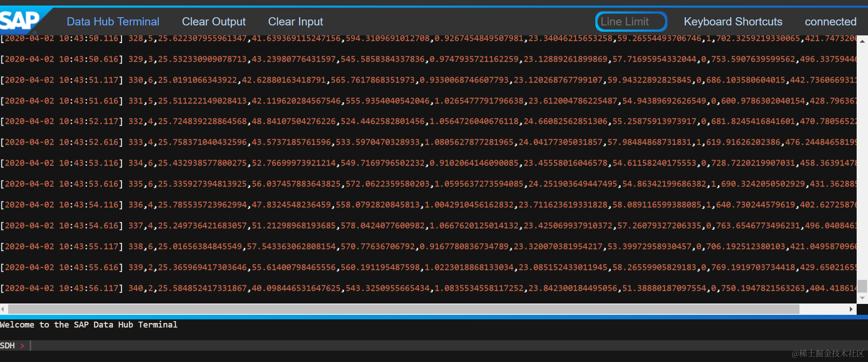The height and width of the screenshot is (362, 868).
Task: Click vertical scrollbar thumb in output pane
Action: coord(862,286)
